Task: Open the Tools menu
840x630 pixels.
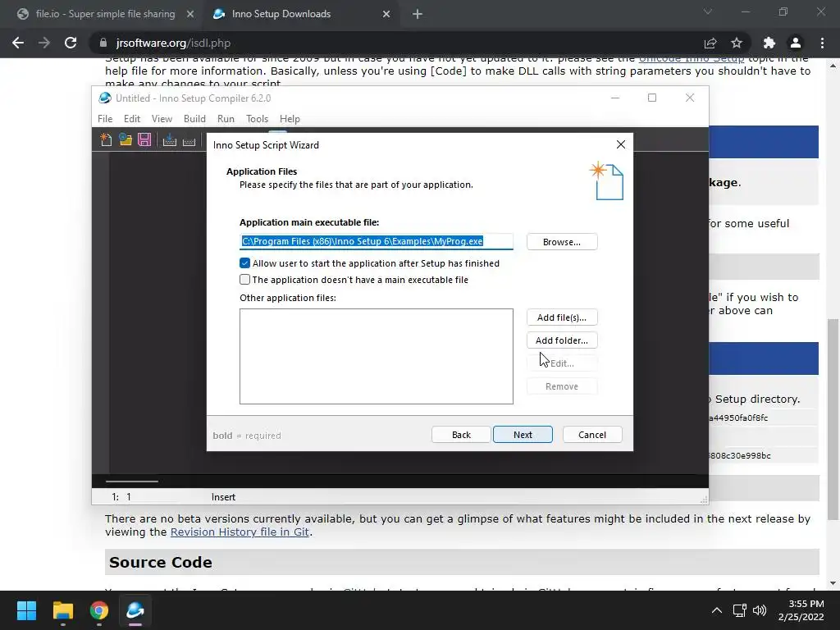Action: pyautogui.click(x=257, y=119)
